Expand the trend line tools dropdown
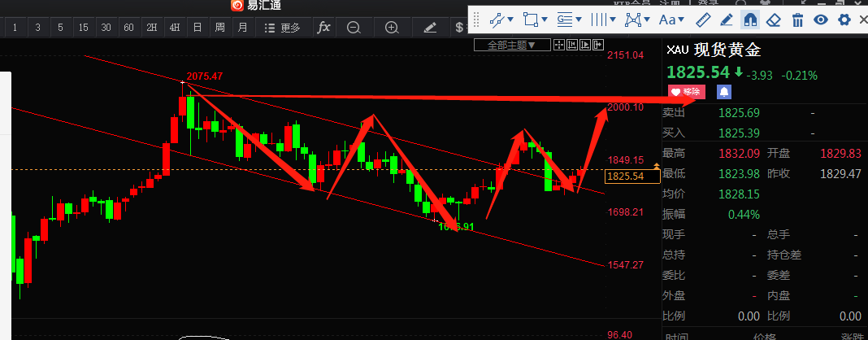Screen dimensions: 868x340 pyautogui.click(x=503, y=19)
